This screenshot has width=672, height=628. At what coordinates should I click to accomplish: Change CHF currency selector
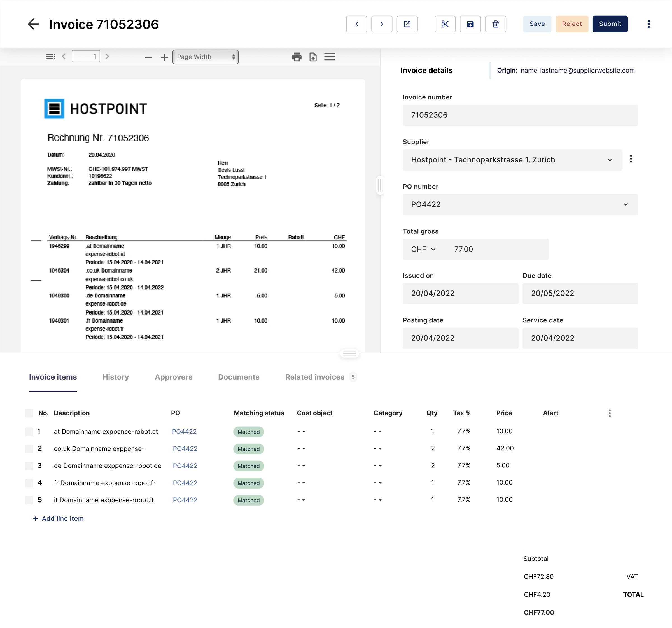point(423,250)
